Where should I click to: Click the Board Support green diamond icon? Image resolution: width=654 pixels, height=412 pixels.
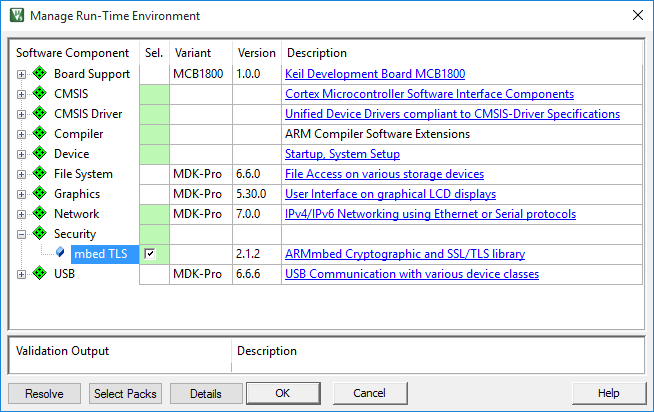(40, 74)
